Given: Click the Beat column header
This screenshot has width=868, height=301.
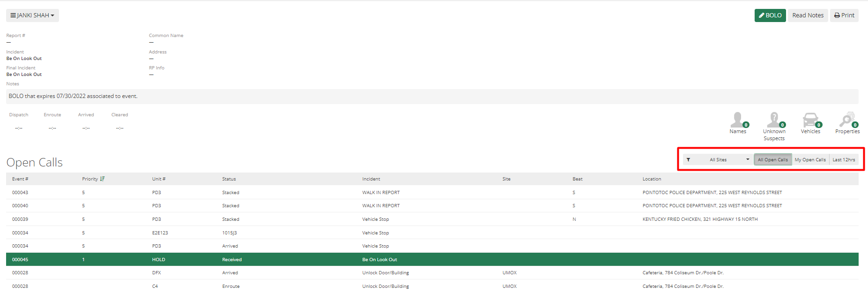Looking at the screenshot, I should point(578,179).
